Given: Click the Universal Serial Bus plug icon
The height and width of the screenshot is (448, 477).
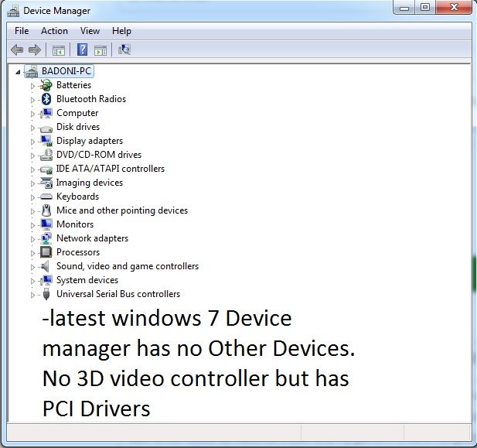Looking at the screenshot, I should pos(46,294).
